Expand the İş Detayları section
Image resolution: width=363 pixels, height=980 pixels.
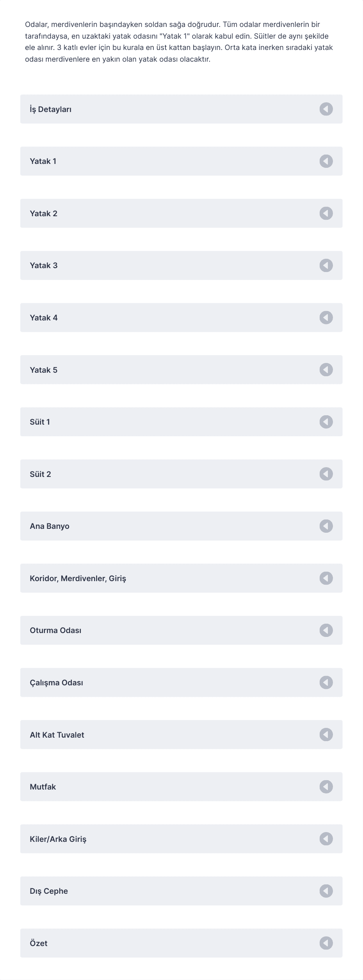point(181,109)
